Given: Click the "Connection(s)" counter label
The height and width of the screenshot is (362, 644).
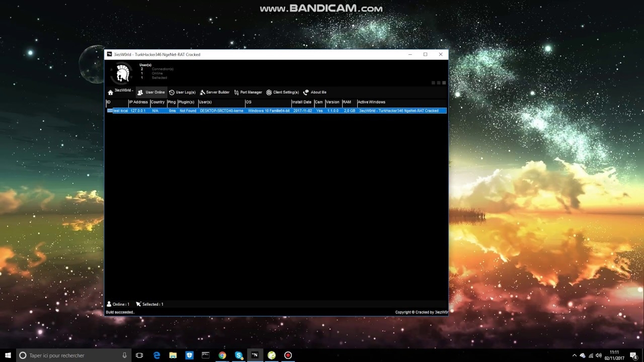Looking at the screenshot, I should coord(163,69).
